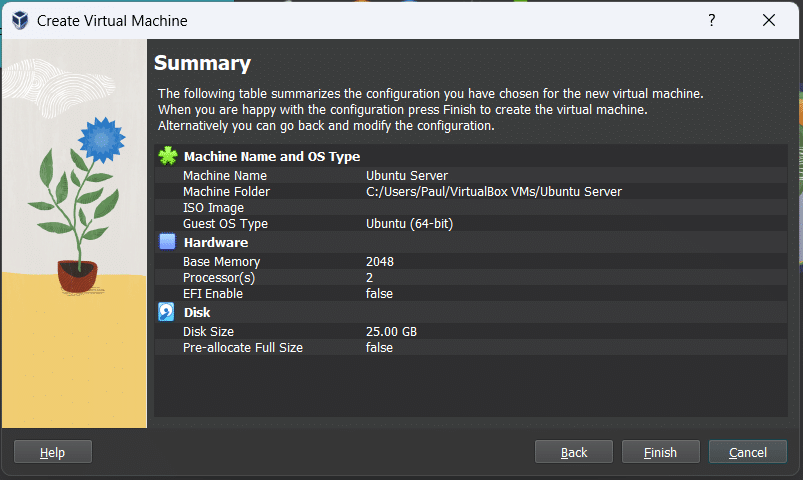The width and height of the screenshot is (803, 480).
Task: Select the Hardware section header
Action: (216, 243)
